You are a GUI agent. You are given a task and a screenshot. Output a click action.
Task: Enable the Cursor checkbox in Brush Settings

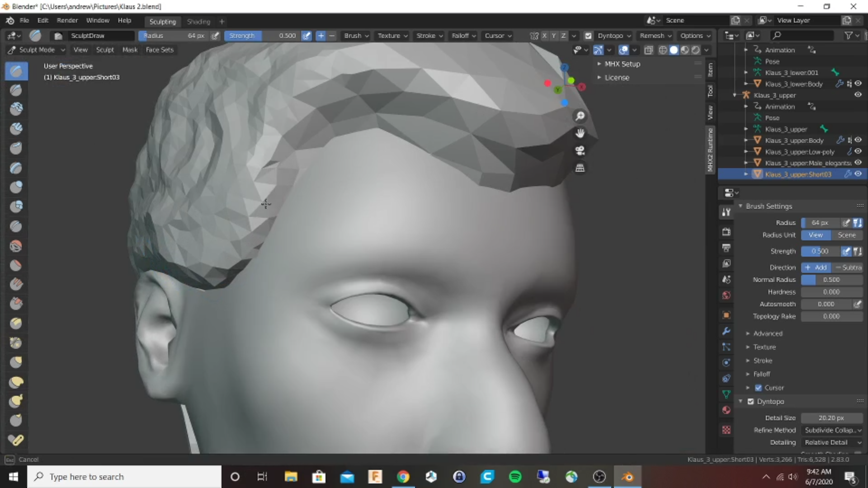tap(759, 388)
